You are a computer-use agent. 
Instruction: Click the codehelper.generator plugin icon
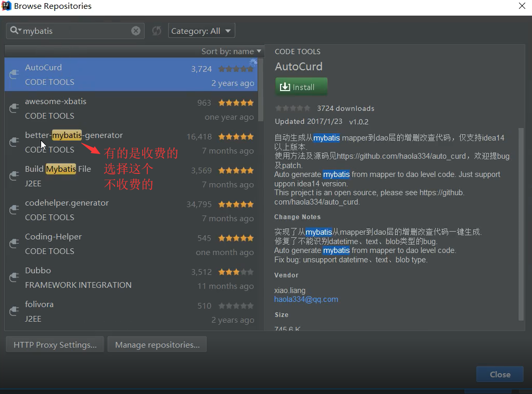[x=14, y=209]
